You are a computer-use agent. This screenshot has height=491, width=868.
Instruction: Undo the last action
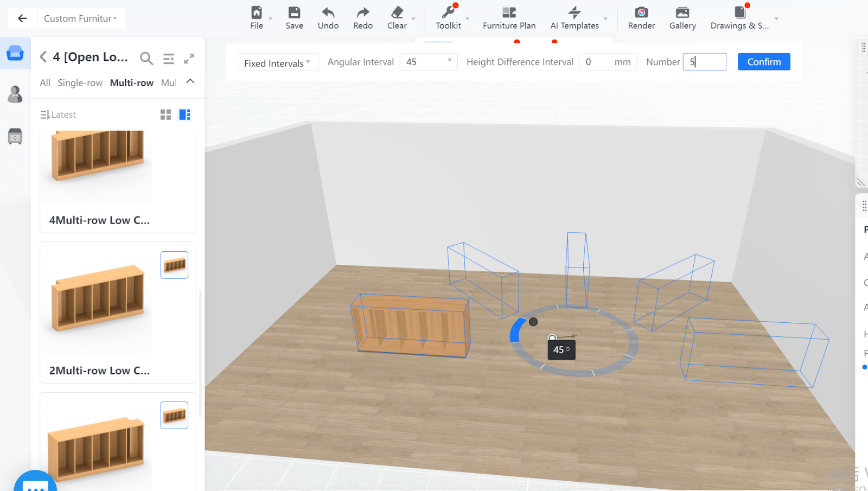tap(328, 17)
